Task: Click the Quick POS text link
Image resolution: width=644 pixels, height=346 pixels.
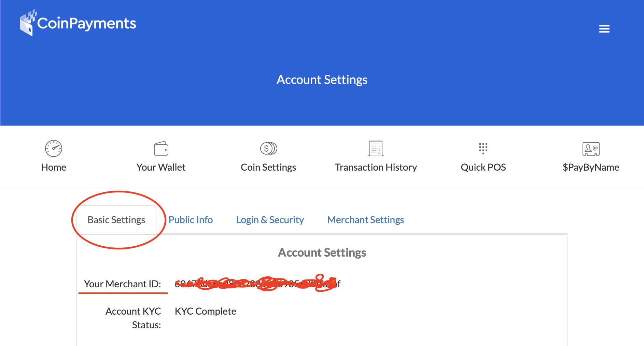Action: pos(483,167)
